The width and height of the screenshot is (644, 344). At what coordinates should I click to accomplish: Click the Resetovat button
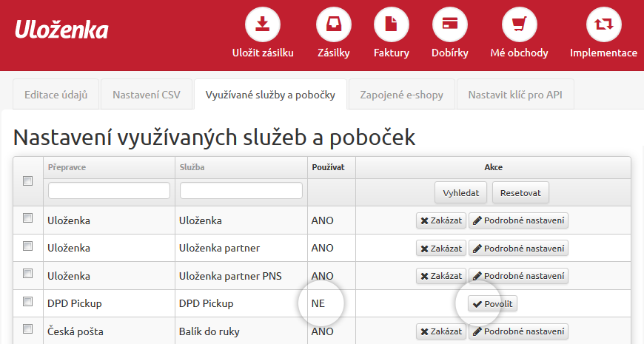[520, 192]
